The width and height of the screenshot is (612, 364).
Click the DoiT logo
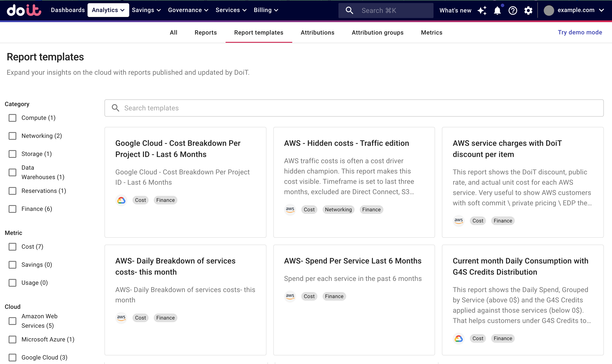pos(24,10)
